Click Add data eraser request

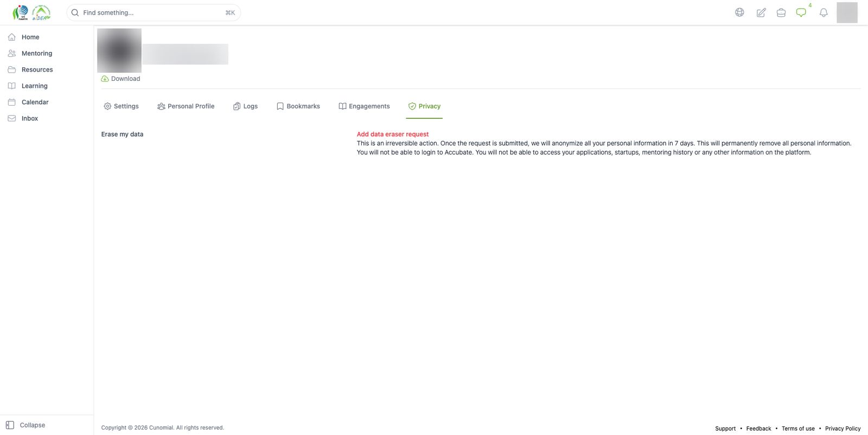coord(393,134)
